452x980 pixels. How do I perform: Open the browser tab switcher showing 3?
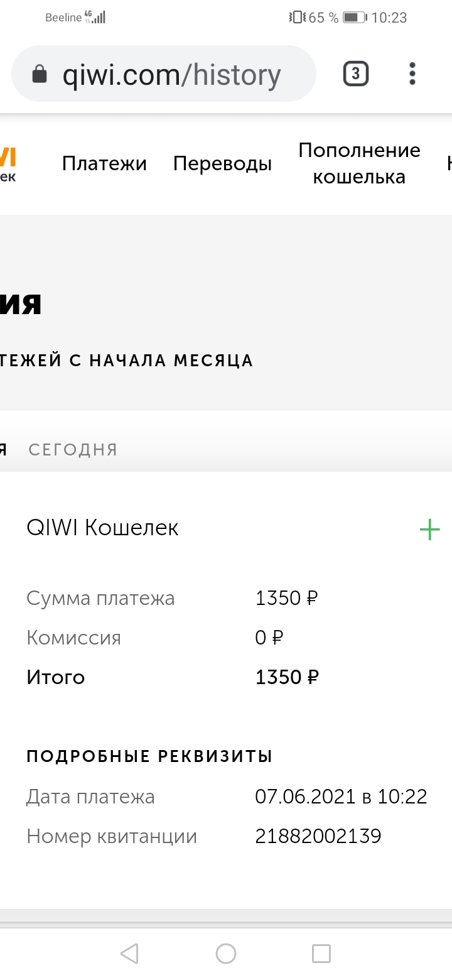pos(355,74)
